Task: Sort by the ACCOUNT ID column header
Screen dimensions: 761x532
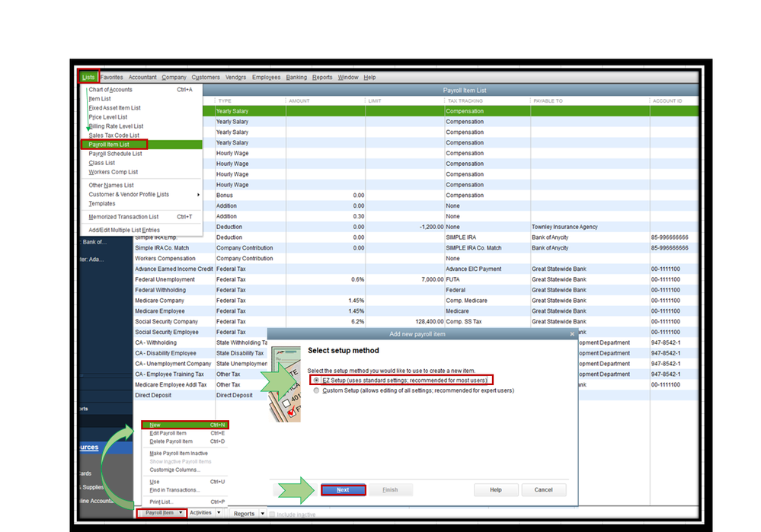Action: (x=674, y=101)
